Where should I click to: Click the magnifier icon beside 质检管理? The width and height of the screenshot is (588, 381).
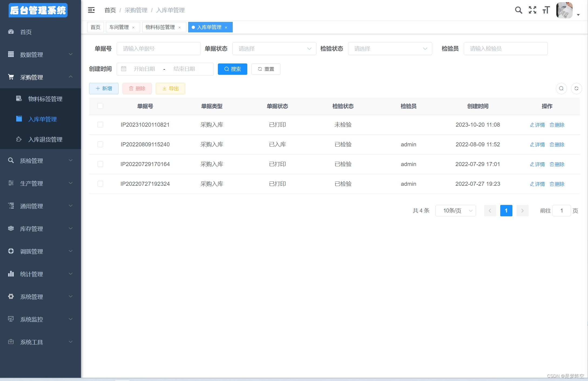coord(11,160)
